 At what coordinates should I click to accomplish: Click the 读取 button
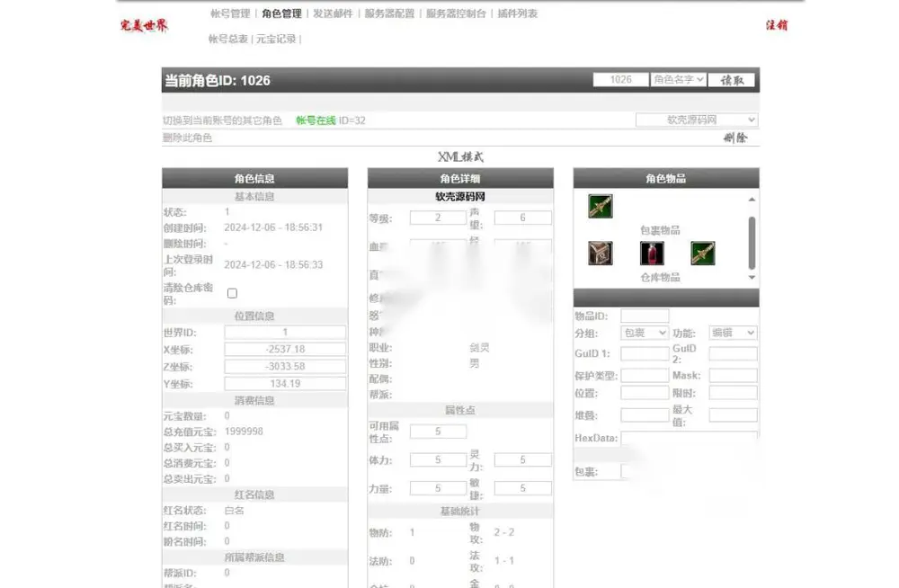click(732, 80)
